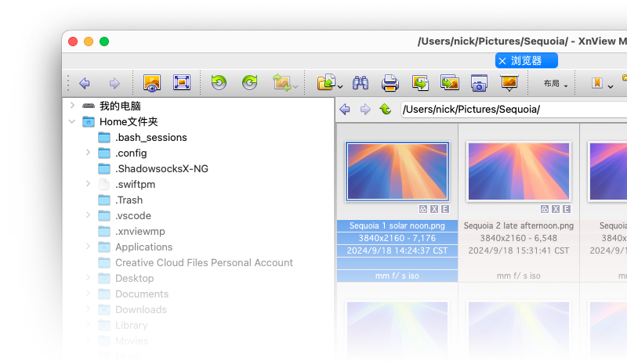The width and height of the screenshot is (627, 364).
Task: Select the Creative Cloud Files Personal Account folder
Action: [x=204, y=262]
